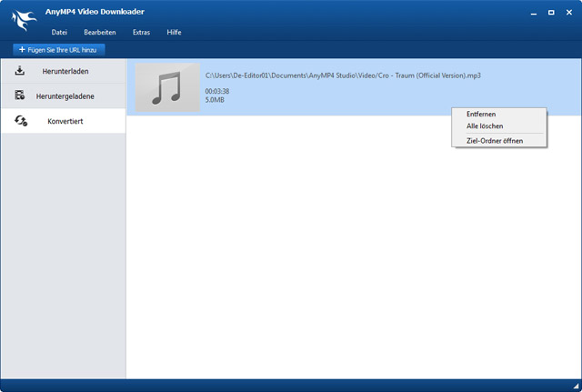Click the plus icon for adding URL
Screen dimensions: 582x392
pyautogui.click(x=22, y=49)
